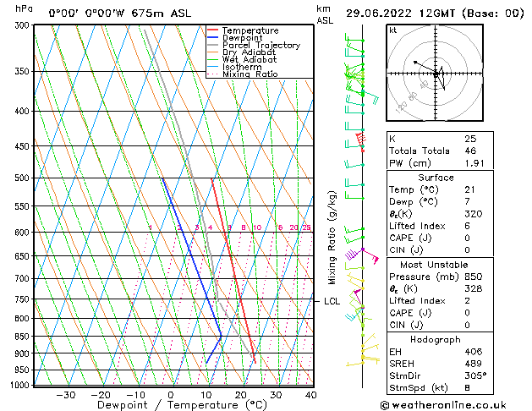532x411 pixels.
Task: Click the '600' pressure level label
Action: pyautogui.click(x=23, y=233)
